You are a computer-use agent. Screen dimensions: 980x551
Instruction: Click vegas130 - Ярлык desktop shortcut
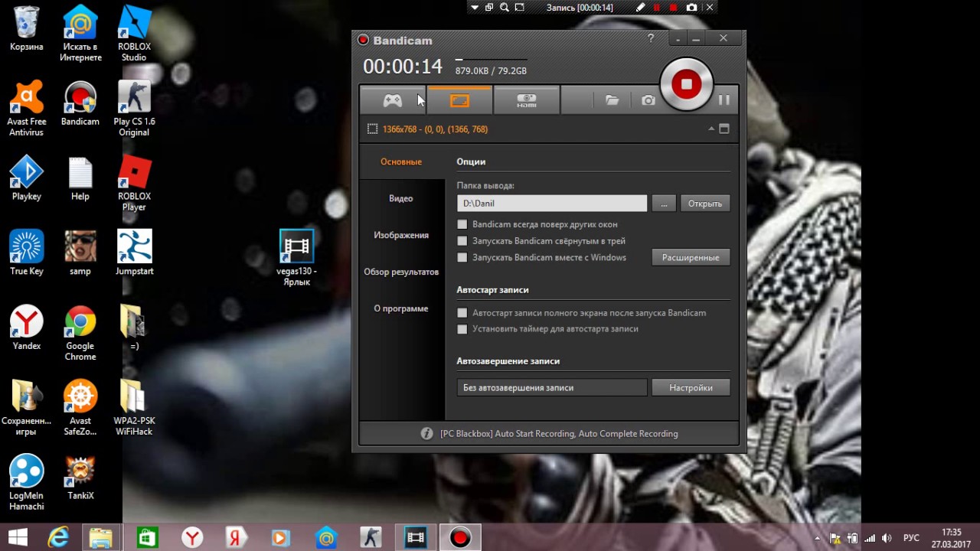[296, 258]
